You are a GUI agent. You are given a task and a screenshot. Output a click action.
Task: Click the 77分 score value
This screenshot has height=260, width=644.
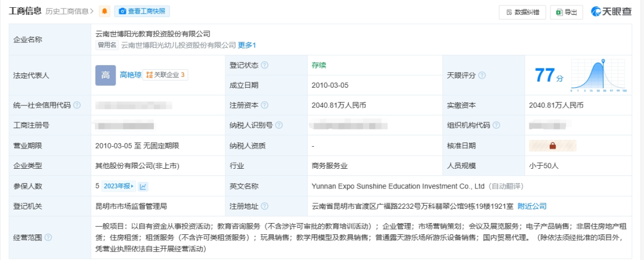pos(549,76)
